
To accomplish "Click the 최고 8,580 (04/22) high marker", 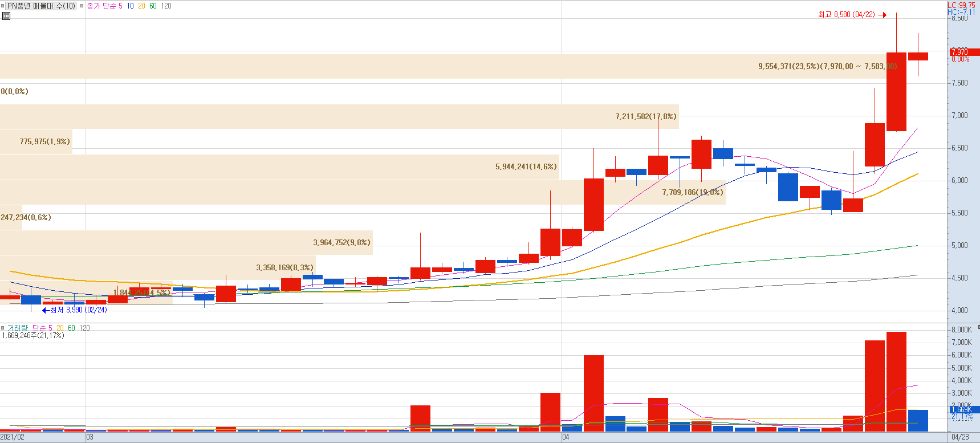I will [852, 15].
